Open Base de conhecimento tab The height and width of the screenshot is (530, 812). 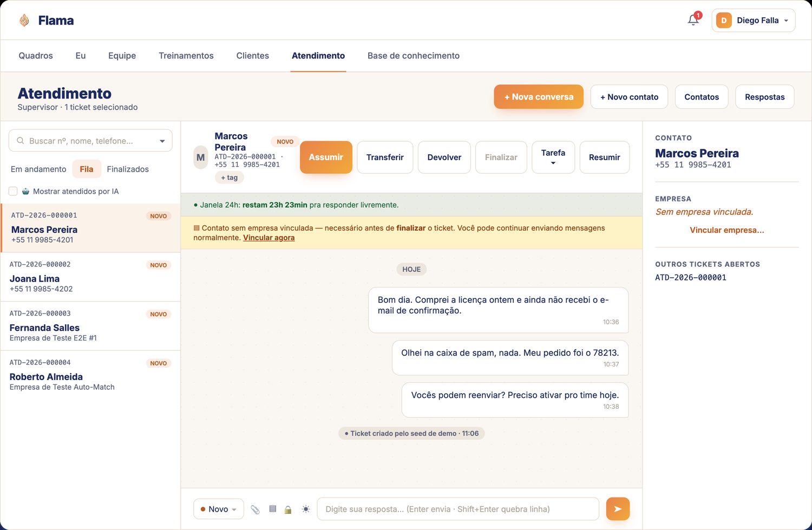(x=414, y=56)
